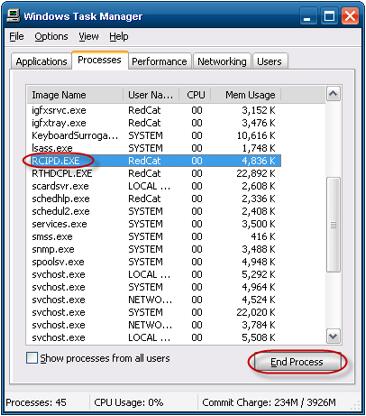Open the Users tab
Screen dimensions: 366x416
point(269,62)
